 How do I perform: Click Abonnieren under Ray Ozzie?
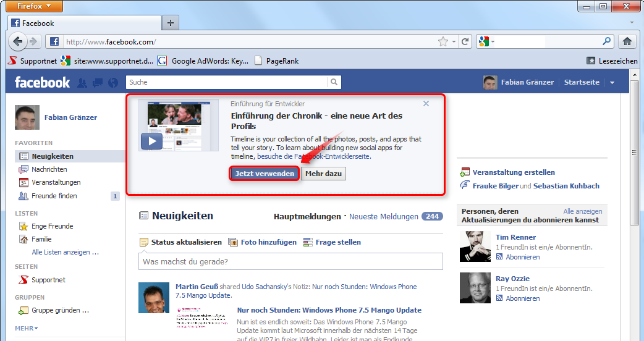tap(522, 298)
